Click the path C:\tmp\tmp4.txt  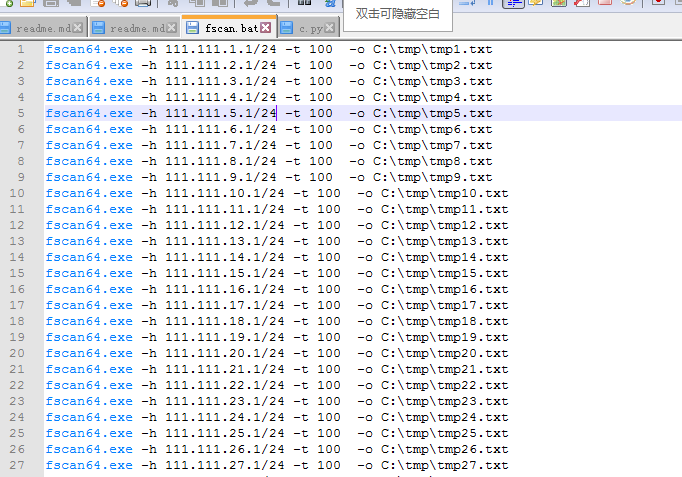click(433, 97)
